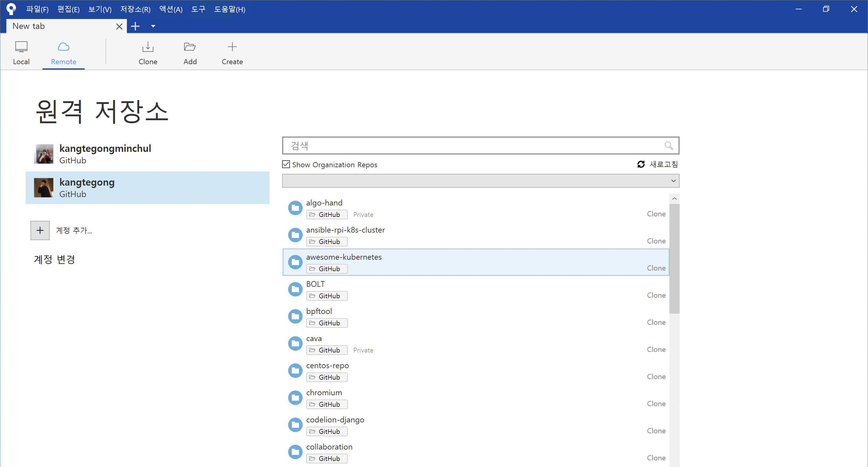The image size is (868, 467).
Task: Click the repository list scrollbar thumb
Action: [x=674, y=259]
